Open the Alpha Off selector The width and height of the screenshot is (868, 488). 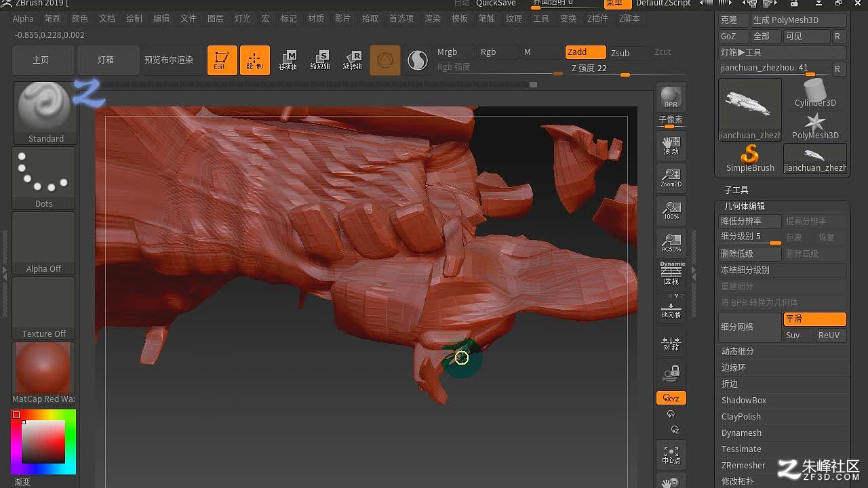[43, 243]
